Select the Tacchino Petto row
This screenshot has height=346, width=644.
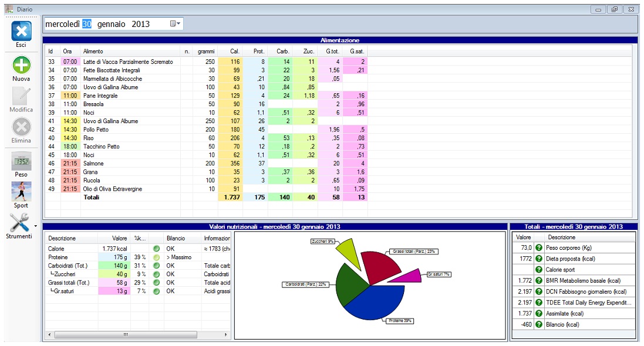tap(207, 147)
